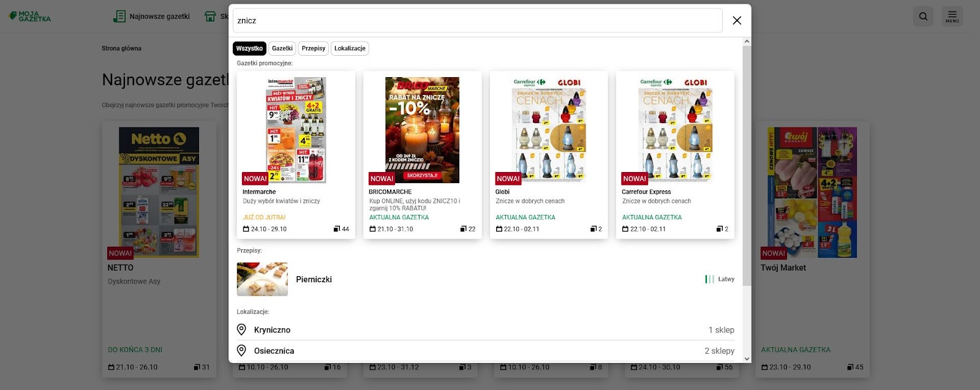The height and width of the screenshot is (390, 980).
Task: Select the Wszystko filter tab
Action: (x=249, y=48)
